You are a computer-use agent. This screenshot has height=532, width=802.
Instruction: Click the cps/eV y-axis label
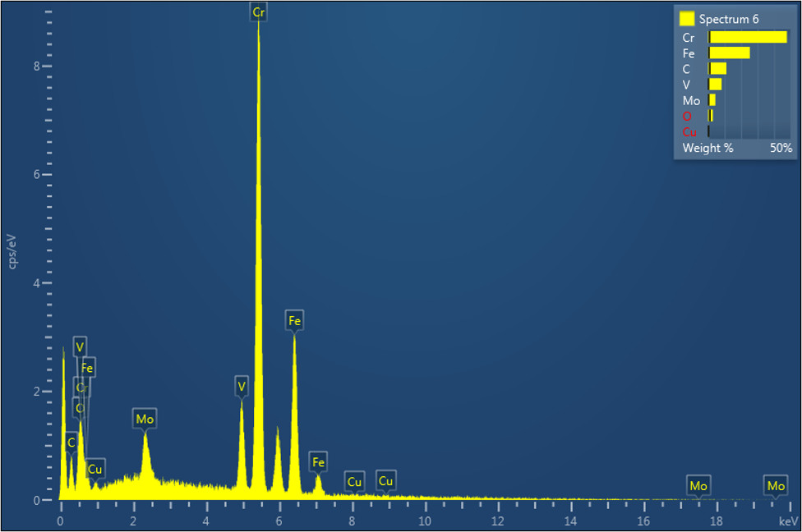12,251
